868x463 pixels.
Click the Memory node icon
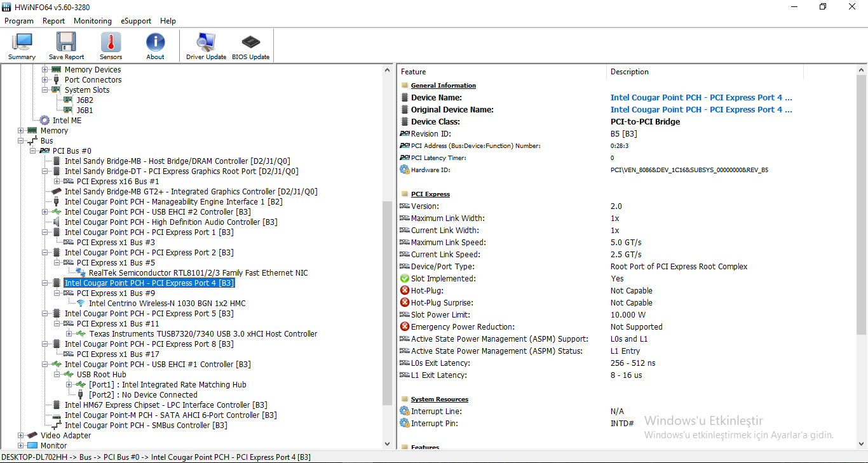[x=32, y=130]
